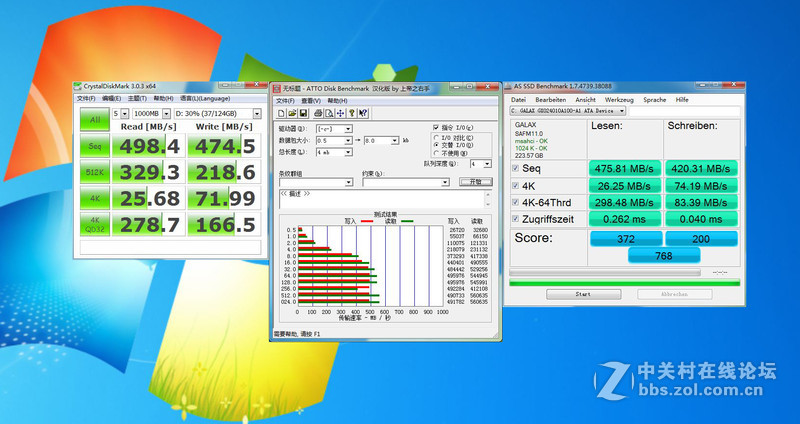Open the 1000MB test size dropdown

click(167, 114)
